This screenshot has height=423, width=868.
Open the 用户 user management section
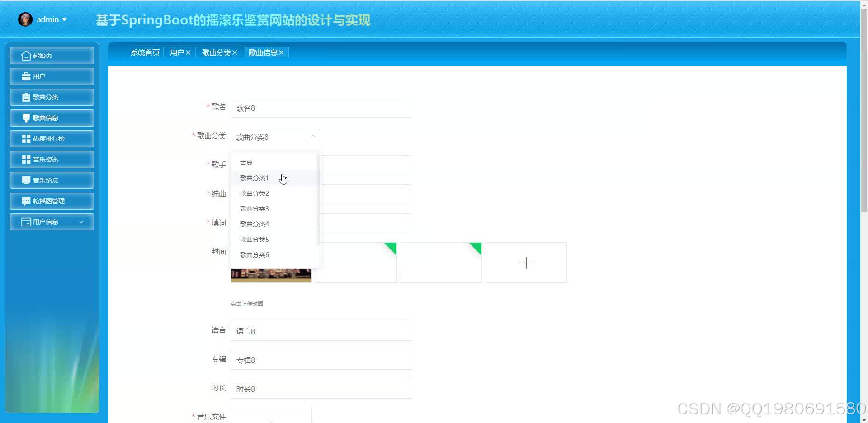[x=52, y=76]
